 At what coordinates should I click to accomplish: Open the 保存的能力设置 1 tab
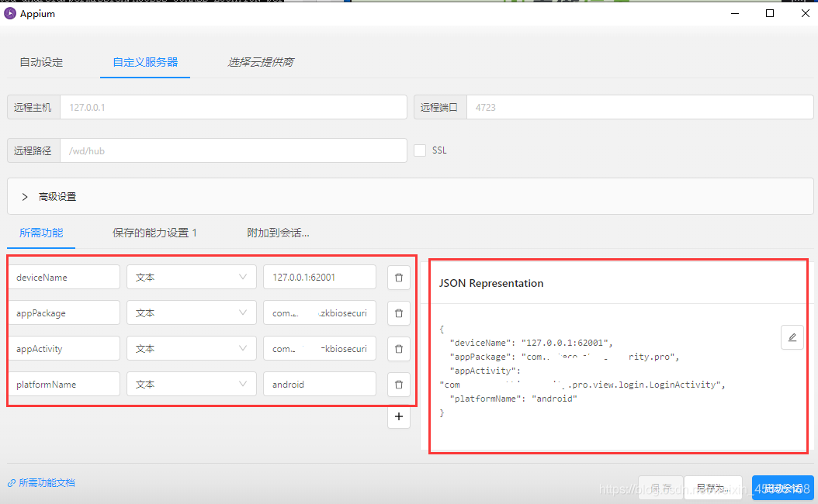154,233
